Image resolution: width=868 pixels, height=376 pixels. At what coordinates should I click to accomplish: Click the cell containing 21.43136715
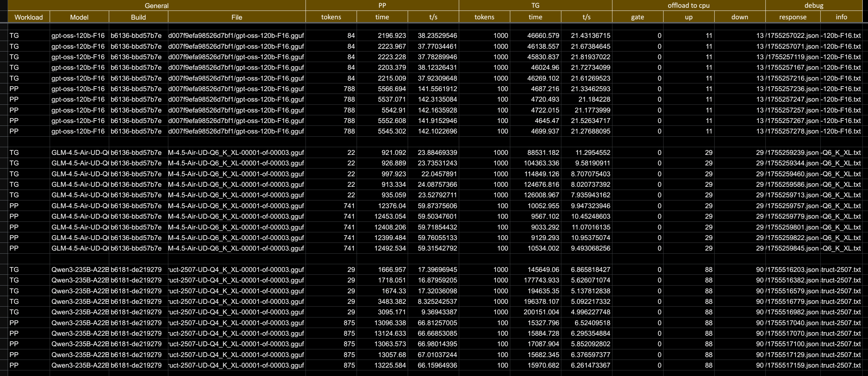(x=587, y=36)
